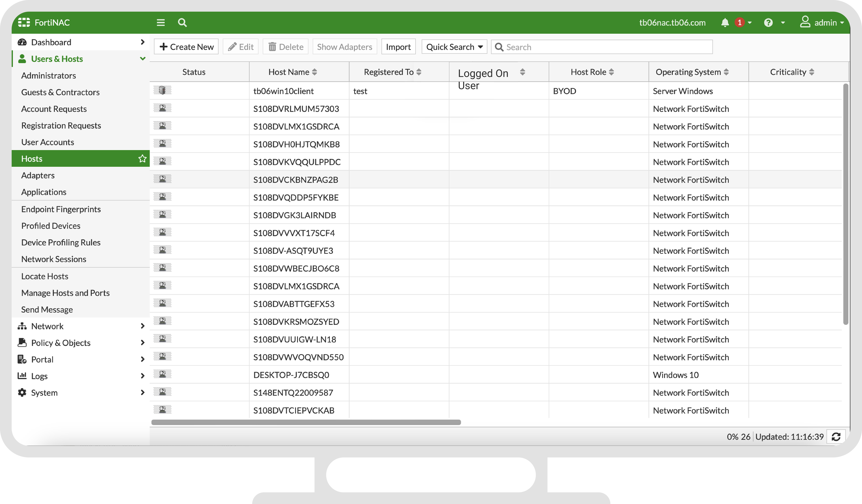This screenshot has width=862, height=504.
Task: Open the help dropdown arrow
Action: tap(783, 23)
